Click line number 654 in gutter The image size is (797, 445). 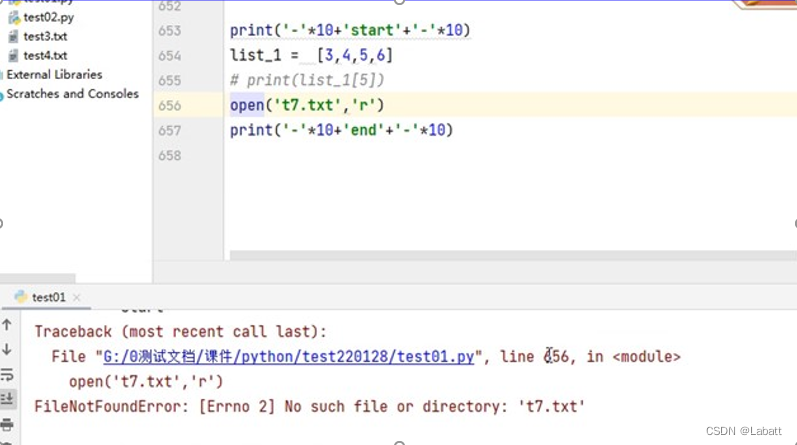click(169, 55)
